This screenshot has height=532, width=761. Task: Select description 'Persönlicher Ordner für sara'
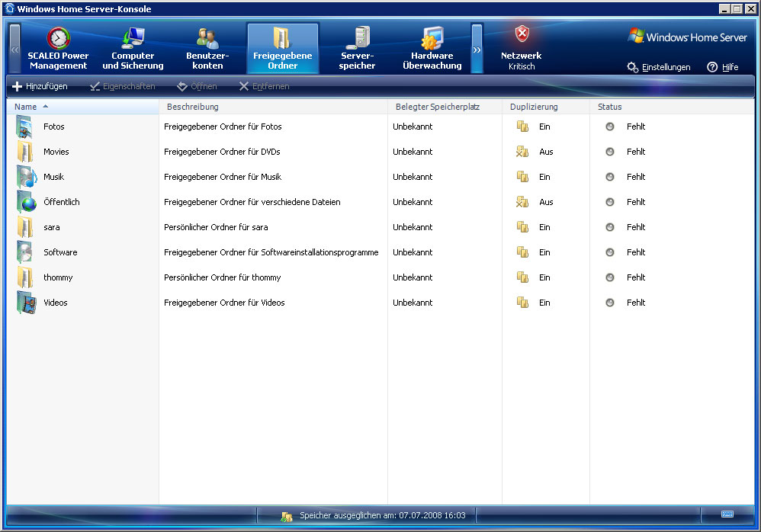tap(216, 227)
